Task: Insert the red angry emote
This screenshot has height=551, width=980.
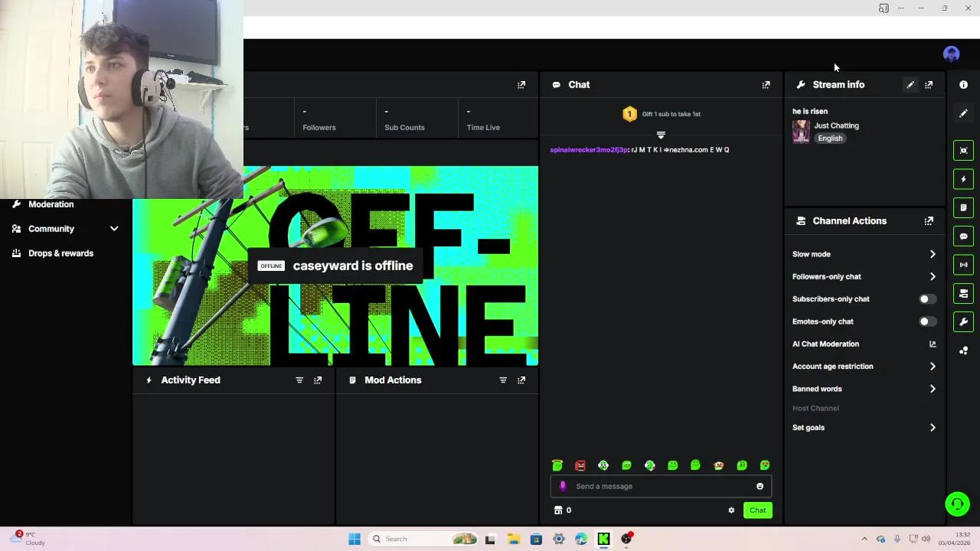Action: 580,465
